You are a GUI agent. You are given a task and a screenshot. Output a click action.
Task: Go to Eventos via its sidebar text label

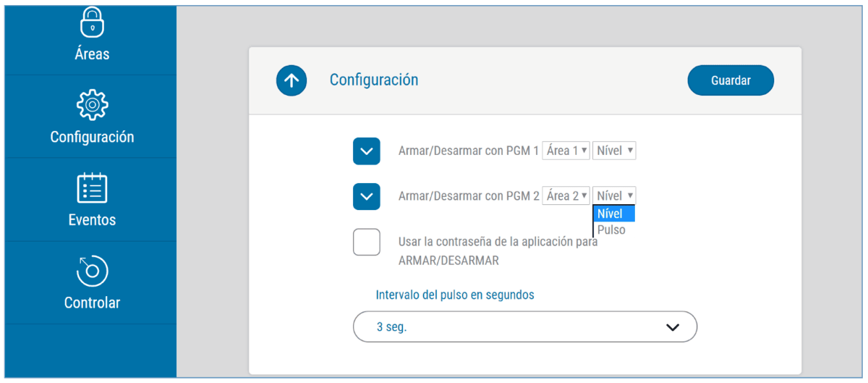point(92,220)
